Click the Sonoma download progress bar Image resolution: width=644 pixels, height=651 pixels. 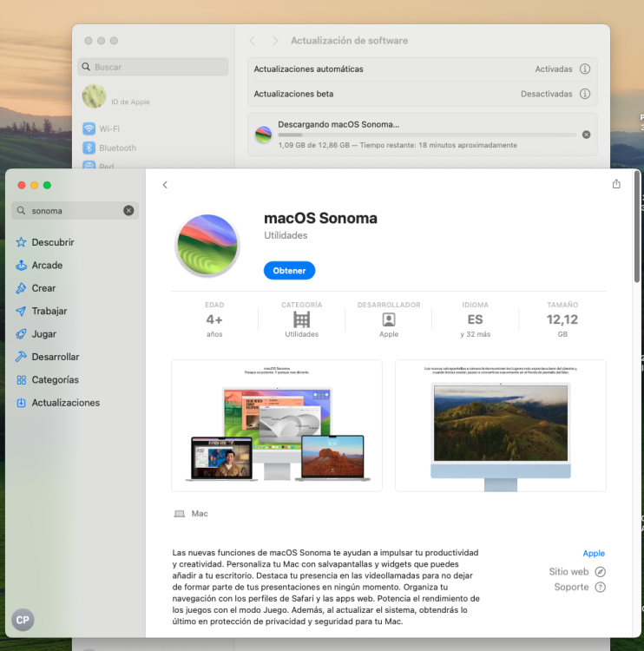point(427,135)
